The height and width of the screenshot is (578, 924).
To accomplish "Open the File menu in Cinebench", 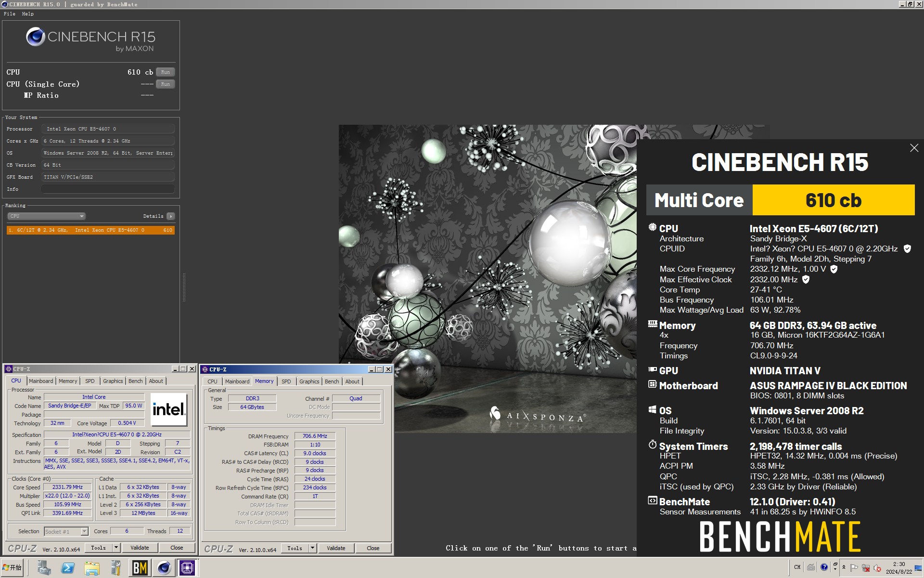I will [x=10, y=13].
